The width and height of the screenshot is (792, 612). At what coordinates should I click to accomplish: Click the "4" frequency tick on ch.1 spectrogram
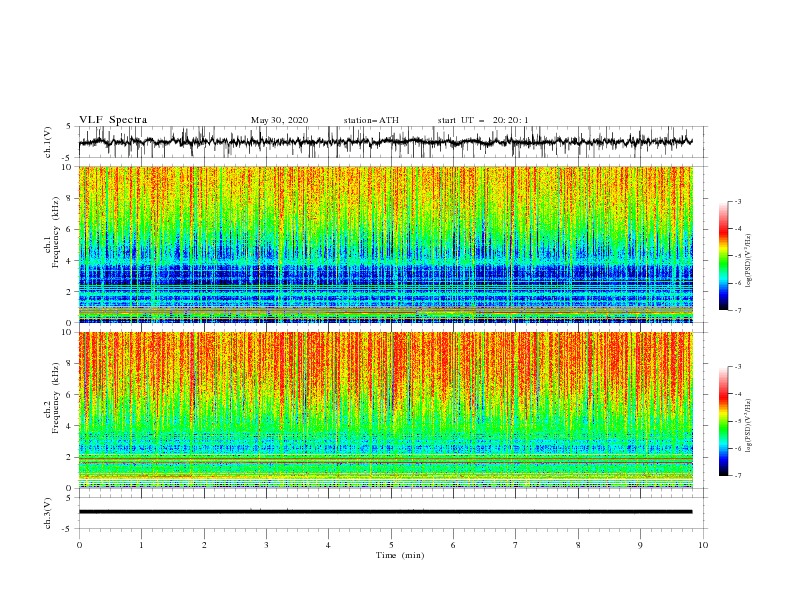point(70,261)
